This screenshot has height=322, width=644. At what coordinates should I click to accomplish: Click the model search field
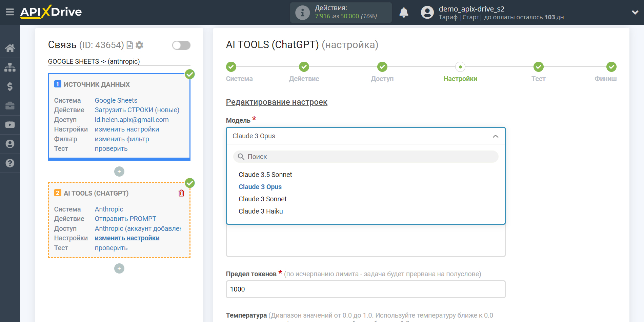(x=366, y=157)
